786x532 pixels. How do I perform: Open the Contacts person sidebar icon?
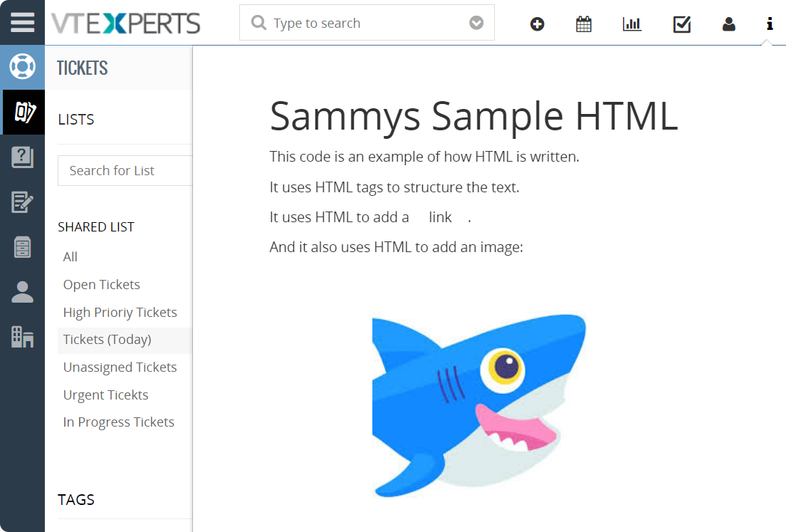(23, 292)
